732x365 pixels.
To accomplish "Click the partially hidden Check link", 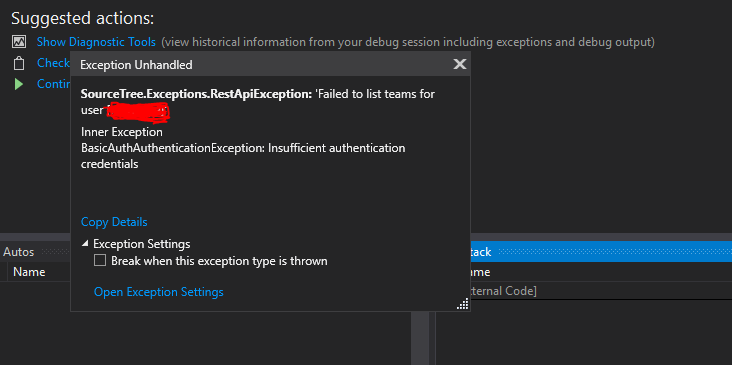I will (54, 63).
